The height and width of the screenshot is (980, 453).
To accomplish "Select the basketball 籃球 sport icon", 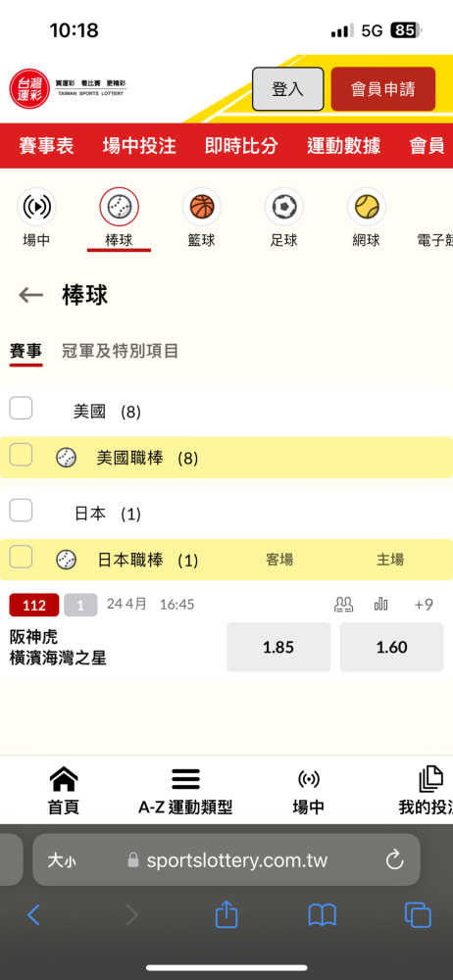I will [201, 207].
